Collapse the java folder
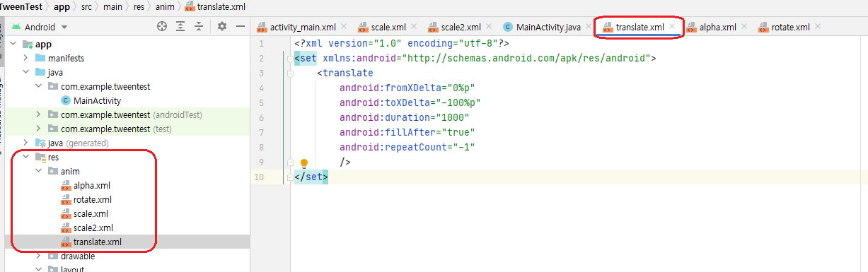The image size is (868, 272). 26,72
